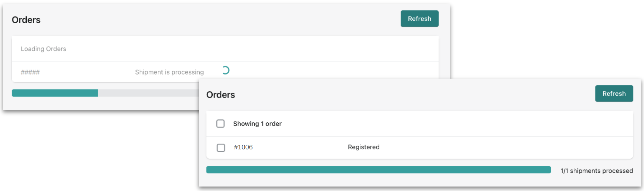Toggle the select-all checkbox beside Showing 1 order
The height and width of the screenshot is (191, 644).
coord(221,124)
